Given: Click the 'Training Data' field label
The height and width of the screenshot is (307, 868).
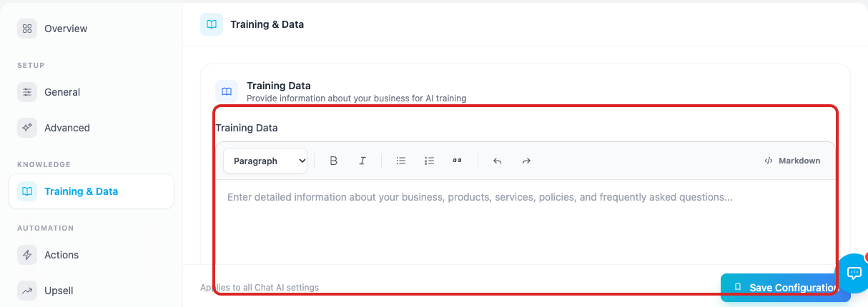Looking at the screenshot, I should (247, 128).
